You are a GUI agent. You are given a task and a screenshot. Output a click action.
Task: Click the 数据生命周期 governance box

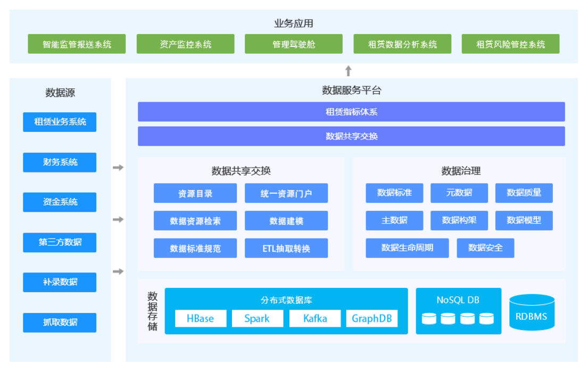[407, 248]
